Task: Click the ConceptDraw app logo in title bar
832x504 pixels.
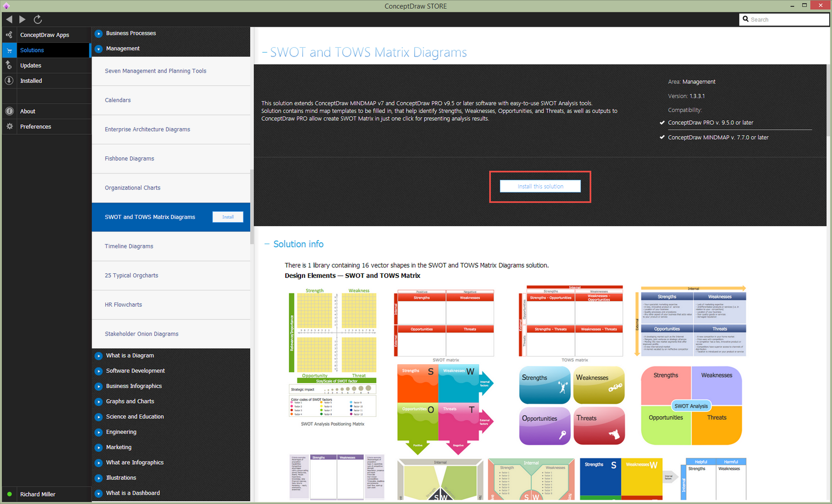Action: coord(6,6)
